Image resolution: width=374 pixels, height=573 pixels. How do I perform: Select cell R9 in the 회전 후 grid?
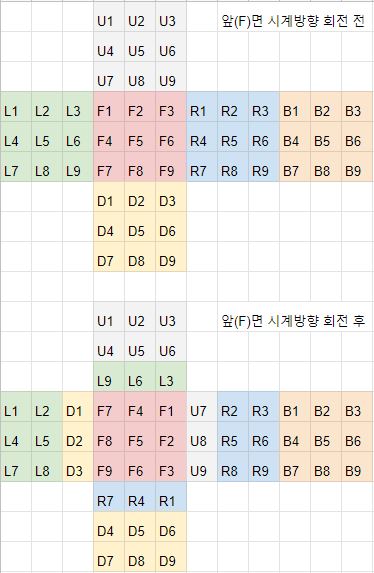[264, 467]
